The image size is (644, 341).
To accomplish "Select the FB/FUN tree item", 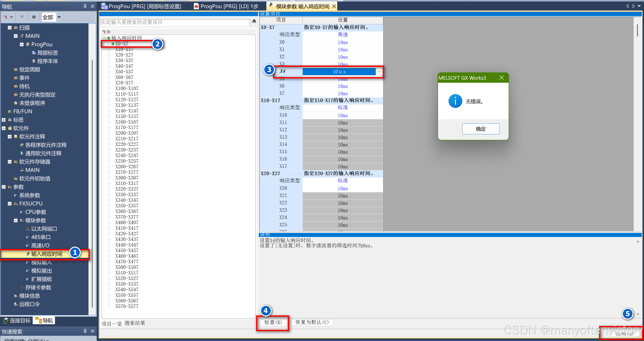I will coord(23,112).
